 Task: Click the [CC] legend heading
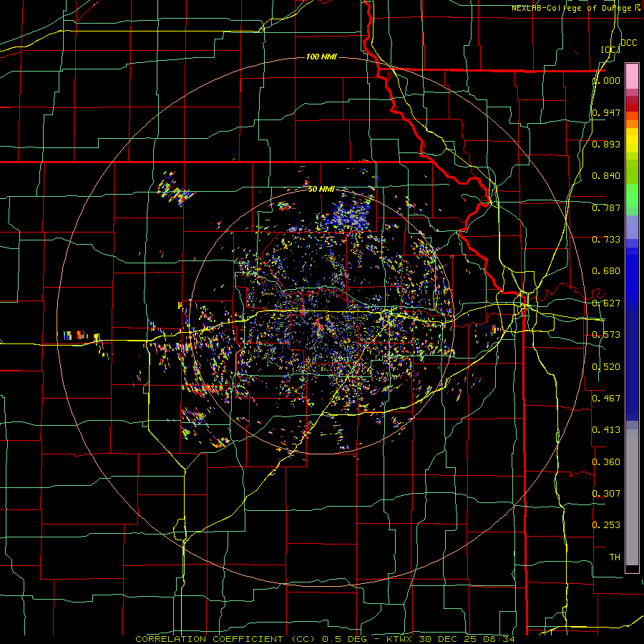(x=610, y=49)
